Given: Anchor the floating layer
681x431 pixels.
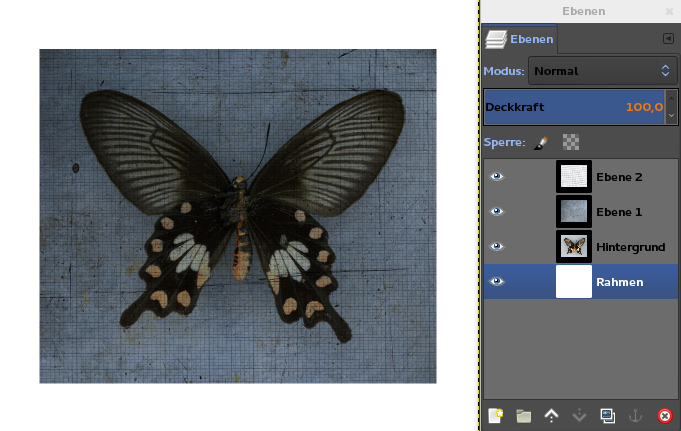Looking at the screenshot, I should point(635,416).
